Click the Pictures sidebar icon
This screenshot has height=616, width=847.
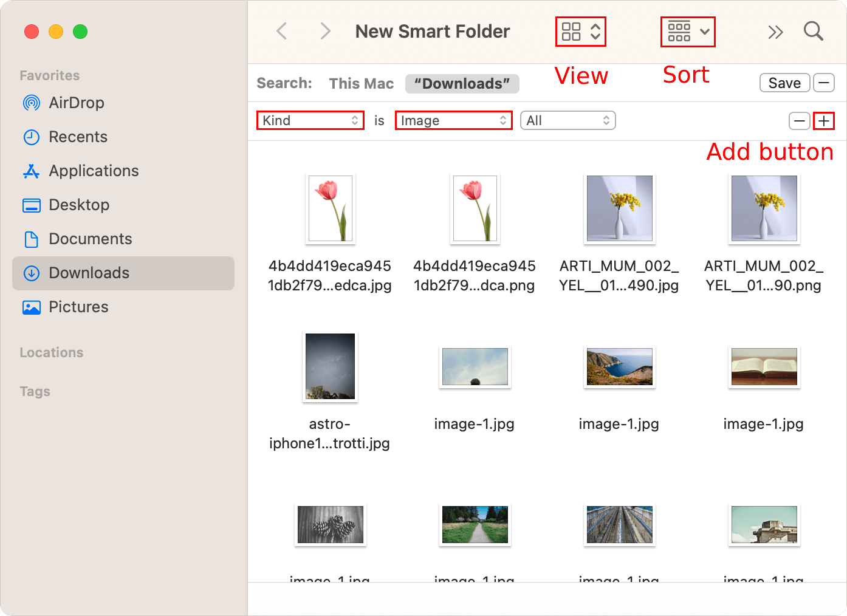[32, 307]
